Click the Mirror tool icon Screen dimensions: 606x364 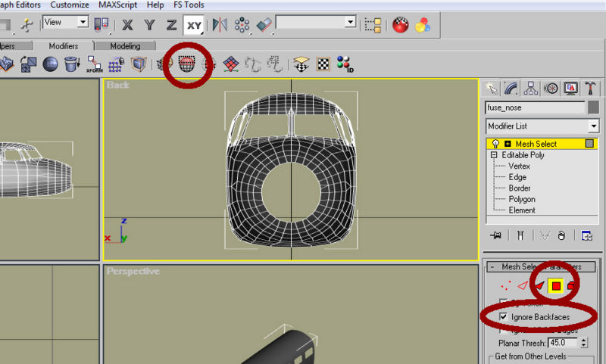pos(220,26)
